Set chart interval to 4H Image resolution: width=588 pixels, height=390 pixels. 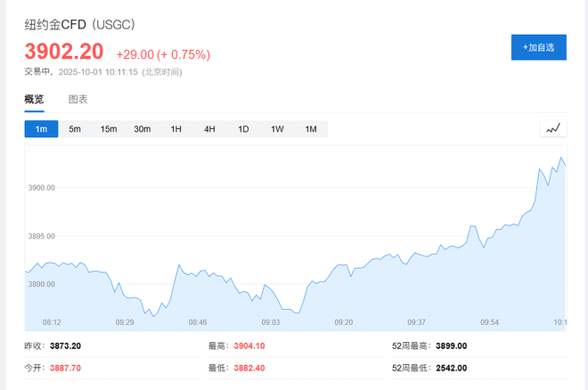point(209,129)
